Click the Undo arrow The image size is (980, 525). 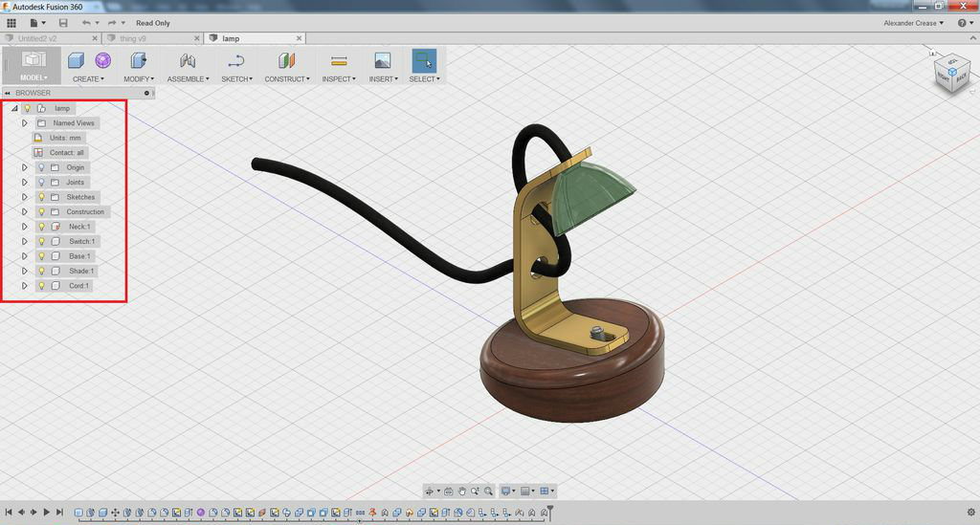(x=86, y=23)
